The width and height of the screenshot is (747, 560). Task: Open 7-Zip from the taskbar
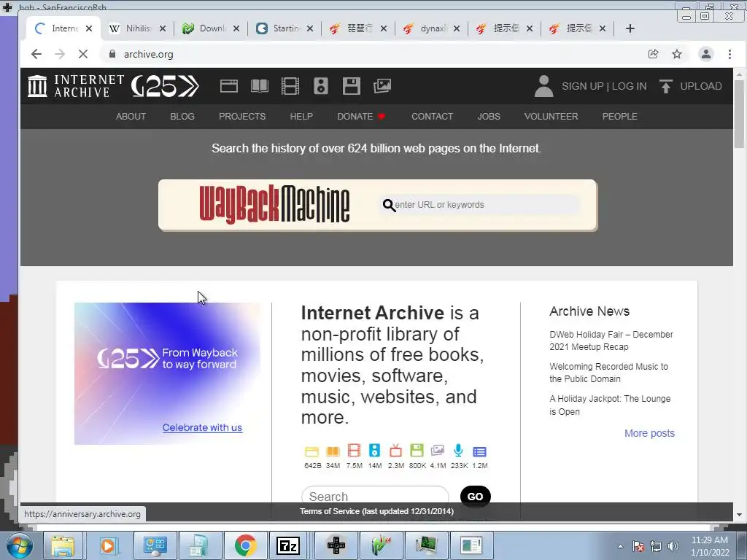(x=288, y=545)
